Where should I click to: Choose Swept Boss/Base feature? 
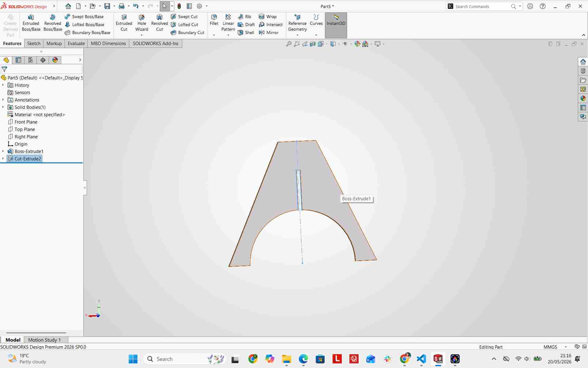tap(84, 17)
